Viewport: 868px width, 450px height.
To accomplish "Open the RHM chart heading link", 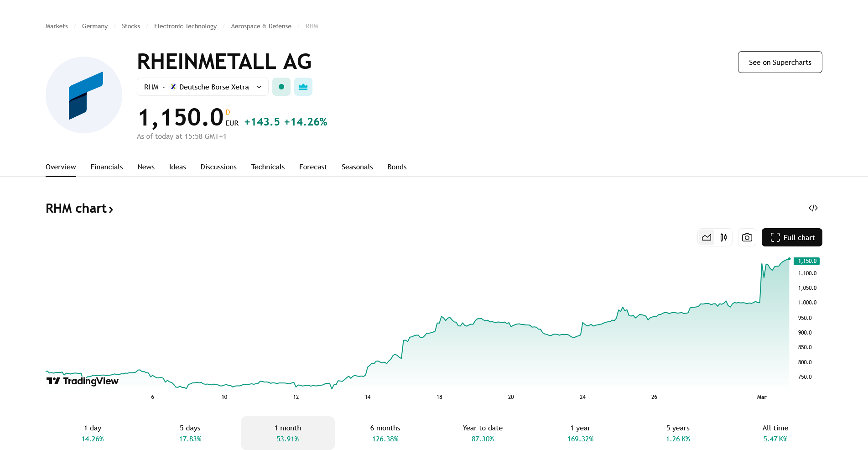I will tap(79, 209).
